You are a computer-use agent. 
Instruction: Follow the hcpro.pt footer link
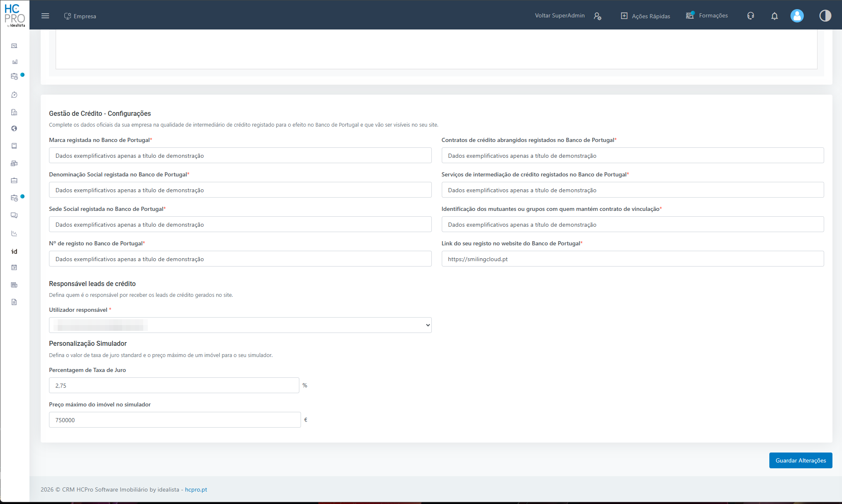pyautogui.click(x=196, y=489)
